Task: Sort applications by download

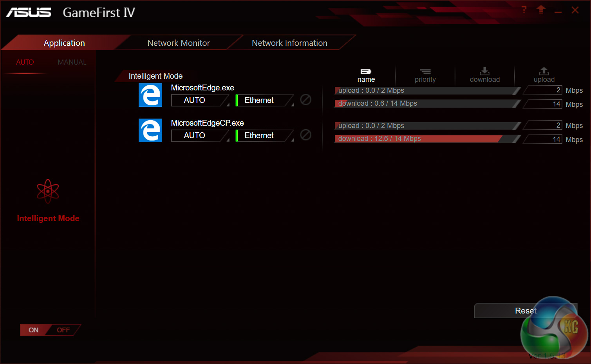Action: [485, 75]
